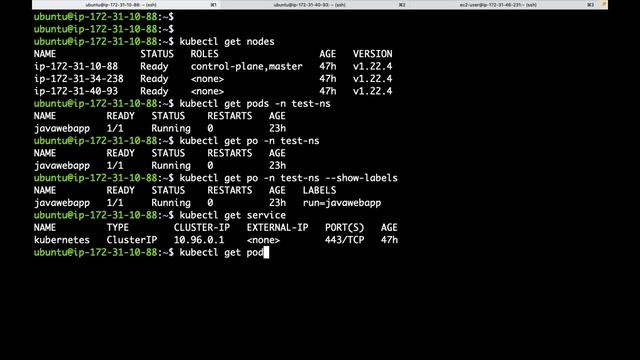This screenshot has width=640, height=360.
Task: Click the kubernetes service name
Action: coord(62,240)
